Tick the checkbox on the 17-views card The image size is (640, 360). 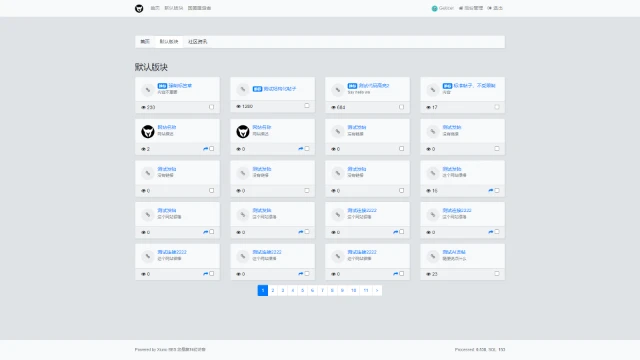497,107
